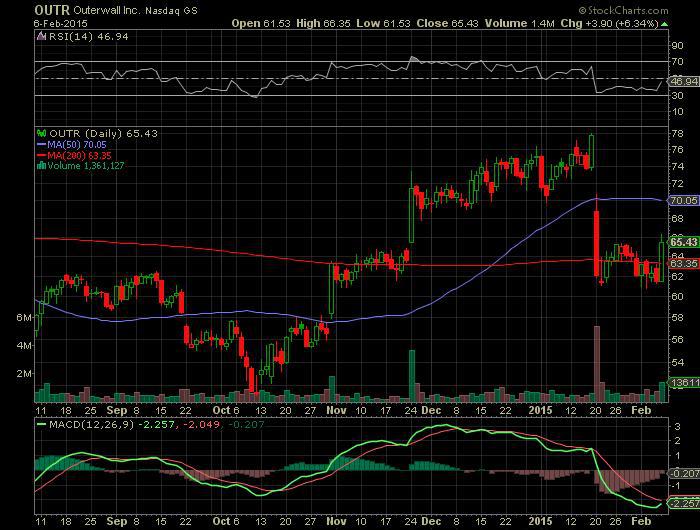Click the 54 price axis label
Image resolution: width=700 pixels, height=530 pixels.
point(677,362)
